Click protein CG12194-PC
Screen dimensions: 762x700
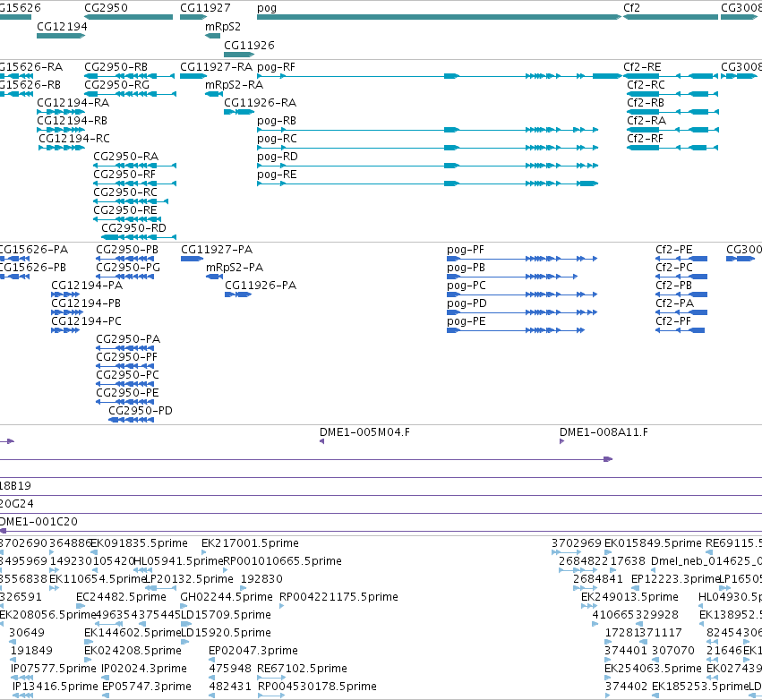65,330
